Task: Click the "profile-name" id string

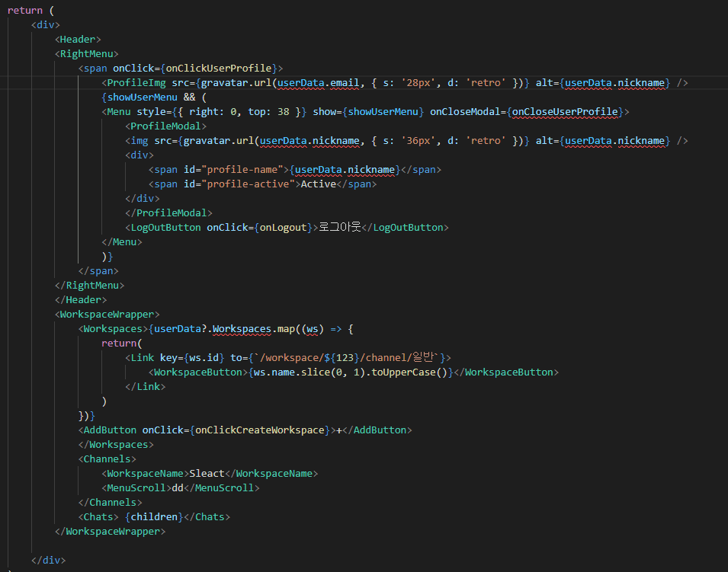Action: [242, 169]
